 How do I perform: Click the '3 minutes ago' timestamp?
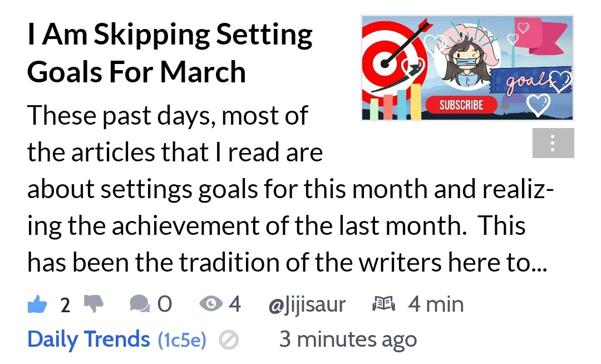[x=348, y=340]
